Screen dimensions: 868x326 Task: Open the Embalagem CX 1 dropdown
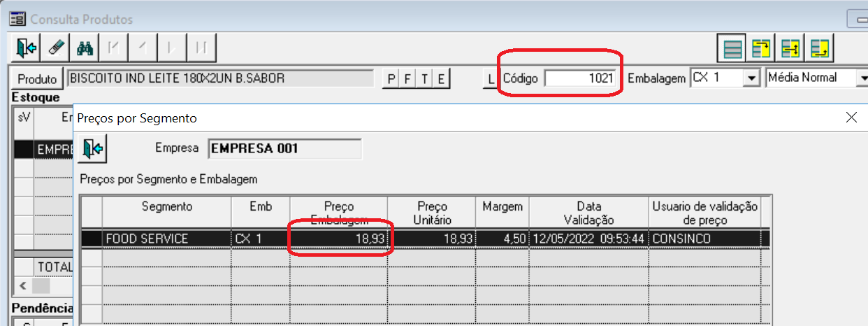click(x=752, y=78)
